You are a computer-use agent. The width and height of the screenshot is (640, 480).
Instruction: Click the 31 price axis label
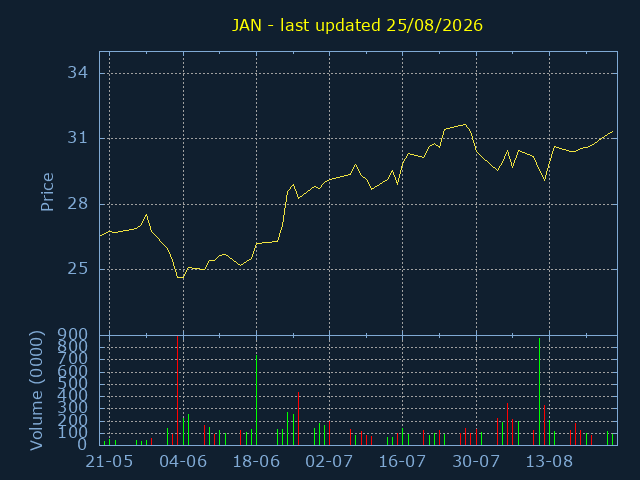pyautogui.click(x=78, y=138)
